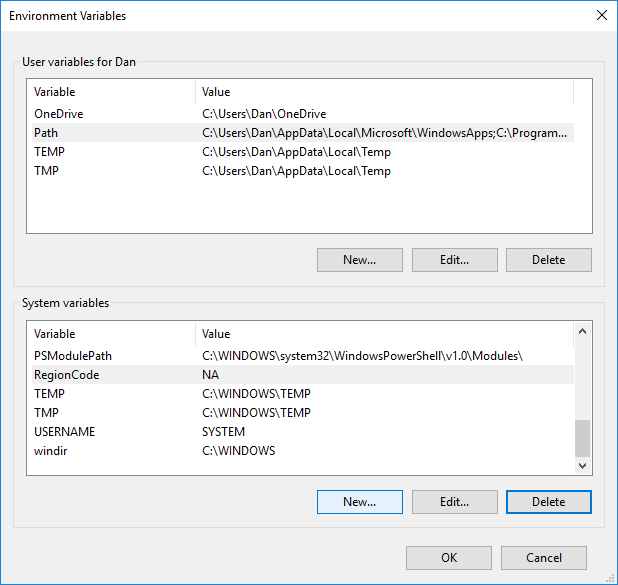Sort user variables by the Variable column header
Image resolution: width=618 pixels, height=585 pixels.
110,92
